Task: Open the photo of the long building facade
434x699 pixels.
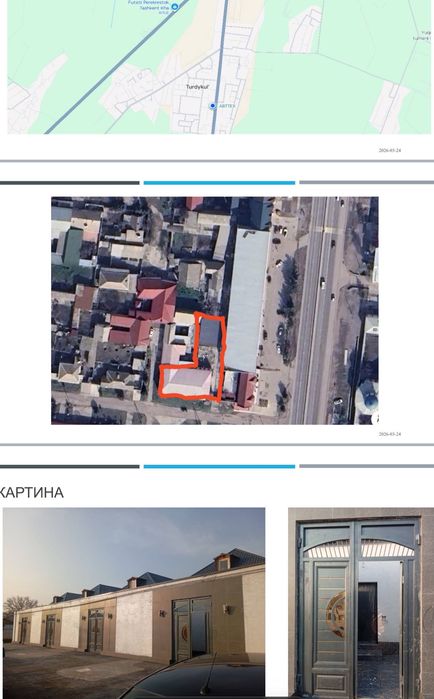Action: (134, 603)
